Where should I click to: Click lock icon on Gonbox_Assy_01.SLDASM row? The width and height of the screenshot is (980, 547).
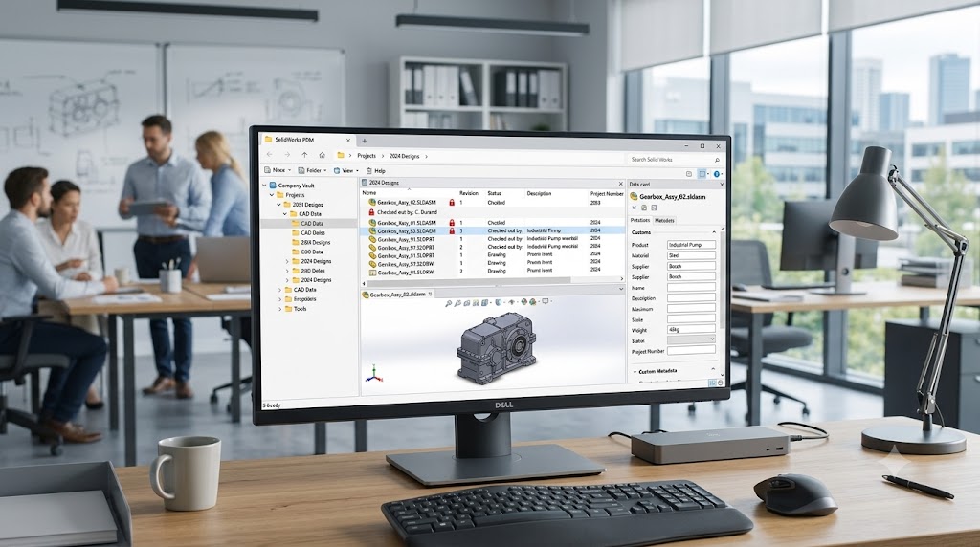(x=452, y=222)
